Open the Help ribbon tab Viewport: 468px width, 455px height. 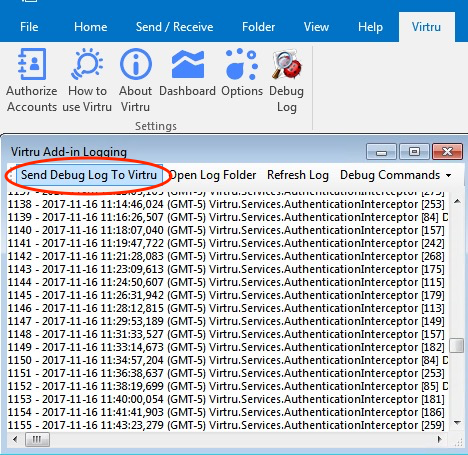(x=370, y=27)
